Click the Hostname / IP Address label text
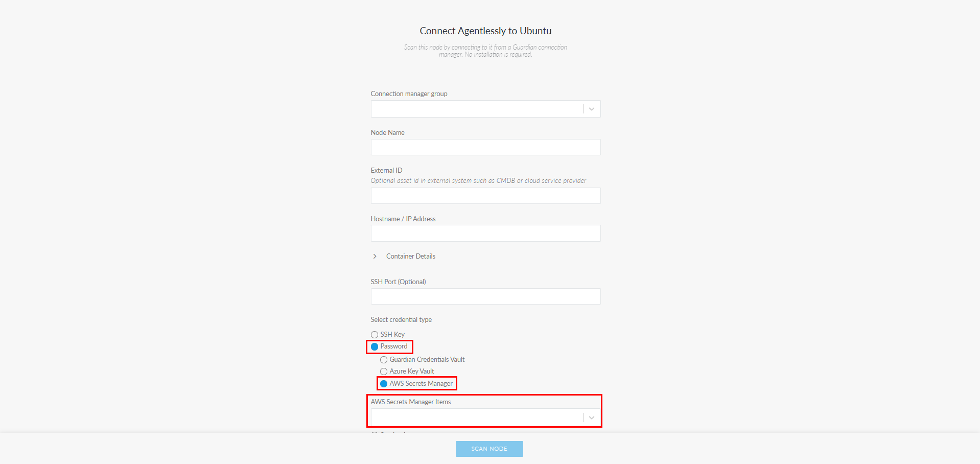 tap(403, 219)
